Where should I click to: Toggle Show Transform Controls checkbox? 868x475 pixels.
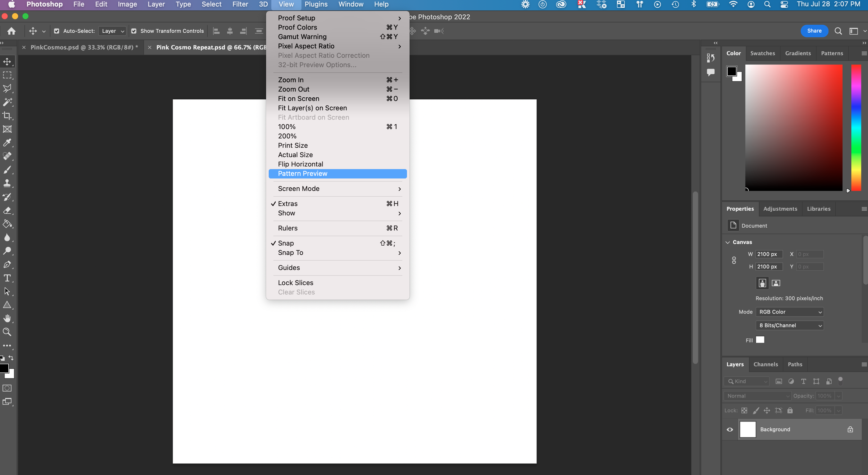(x=134, y=31)
